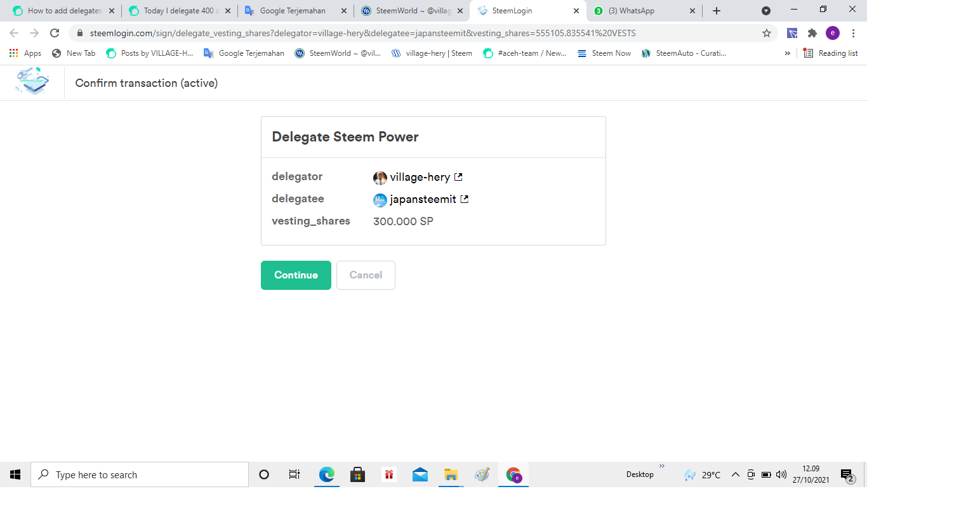
Task: Open the village-hery | Steem bookmark
Action: point(432,53)
